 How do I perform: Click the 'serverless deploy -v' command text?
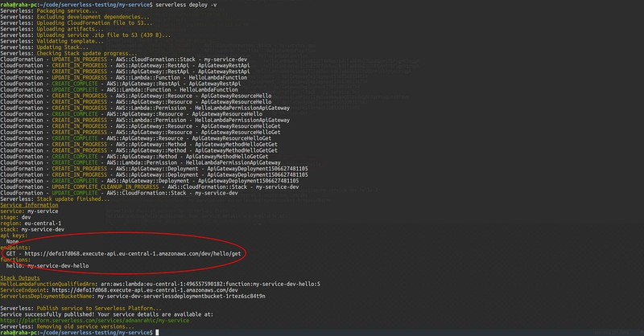pyautogui.click(x=186, y=5)
